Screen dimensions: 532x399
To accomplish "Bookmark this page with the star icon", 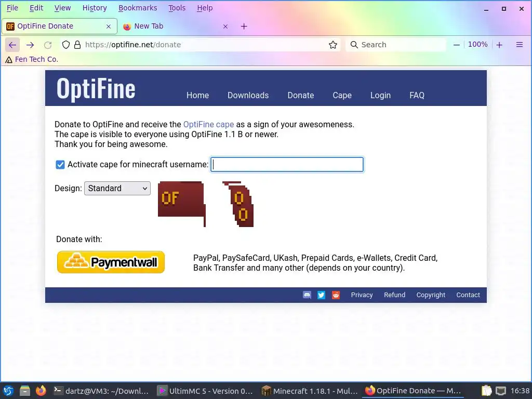I will coord(333,45).
